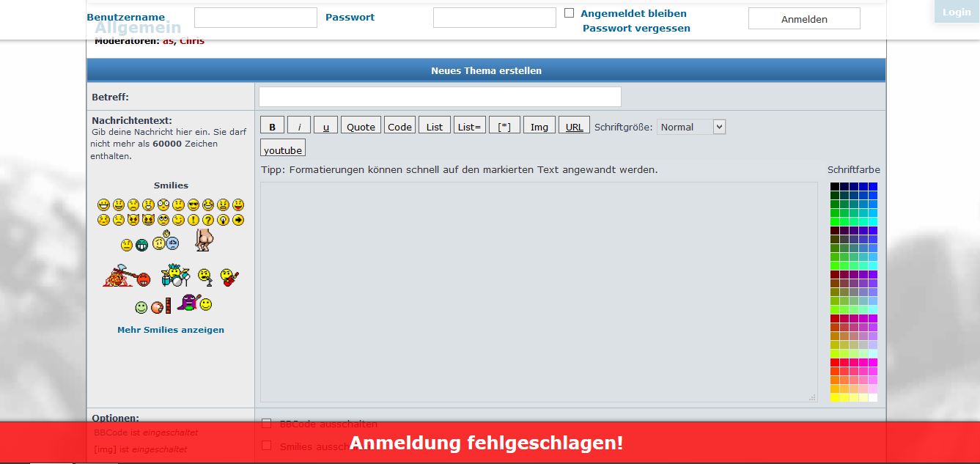Insert the arrow smiley
Screen dimensions: 980x464
tap(238, 220)
